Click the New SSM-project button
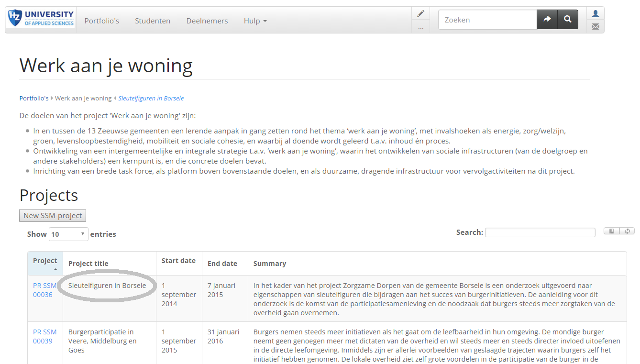Image resolution: width=640 pixels, height=364 pixels. (52, 215)
